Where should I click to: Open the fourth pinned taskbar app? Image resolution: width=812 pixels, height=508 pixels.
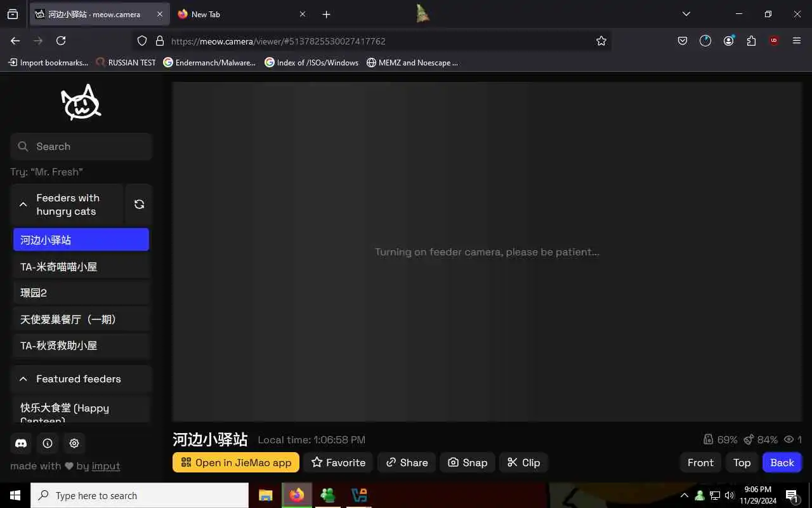click(359, 495)
